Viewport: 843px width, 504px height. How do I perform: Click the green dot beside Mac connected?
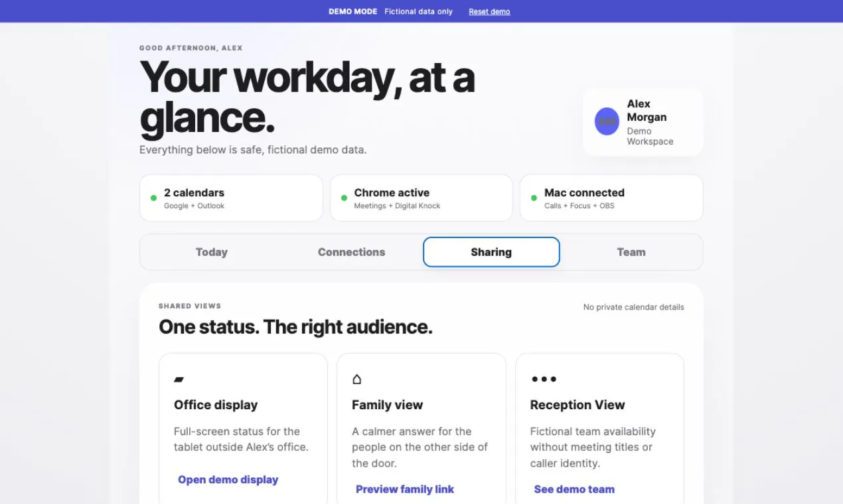534,198
